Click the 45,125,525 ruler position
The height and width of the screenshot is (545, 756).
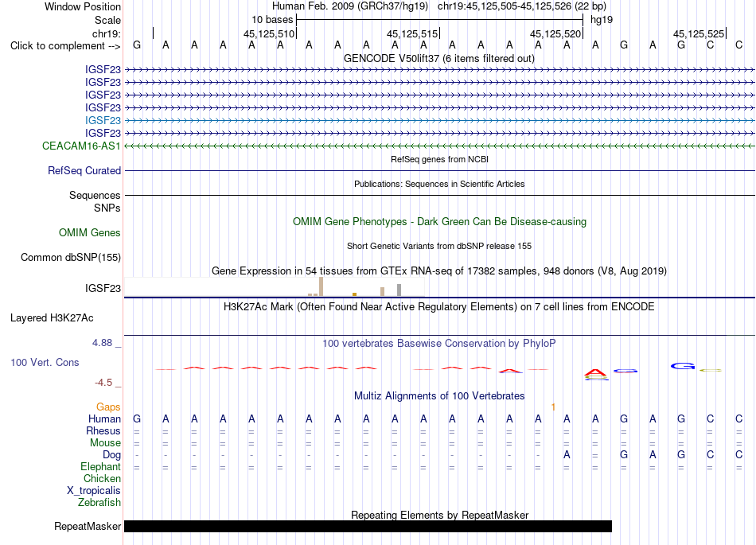[699, 33]
